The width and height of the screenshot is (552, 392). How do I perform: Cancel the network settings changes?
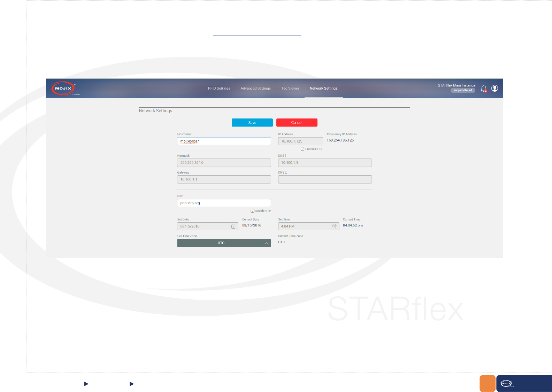(297, 123)
